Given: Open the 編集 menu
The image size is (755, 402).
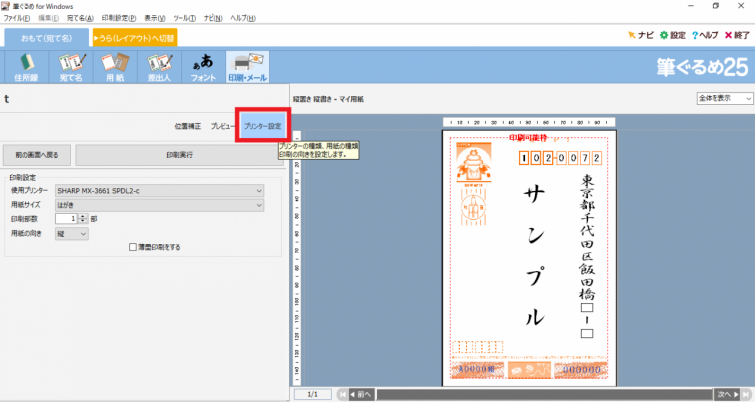Looking at the screenshot, I should [48, 18].
